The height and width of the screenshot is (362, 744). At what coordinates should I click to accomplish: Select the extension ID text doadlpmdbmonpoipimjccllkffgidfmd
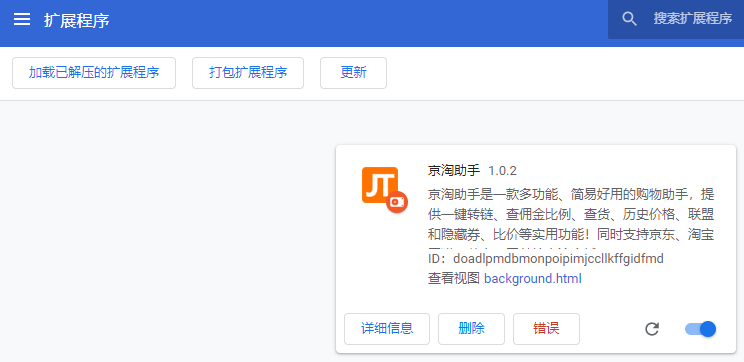pyautogui.click(x=558, y=259)
